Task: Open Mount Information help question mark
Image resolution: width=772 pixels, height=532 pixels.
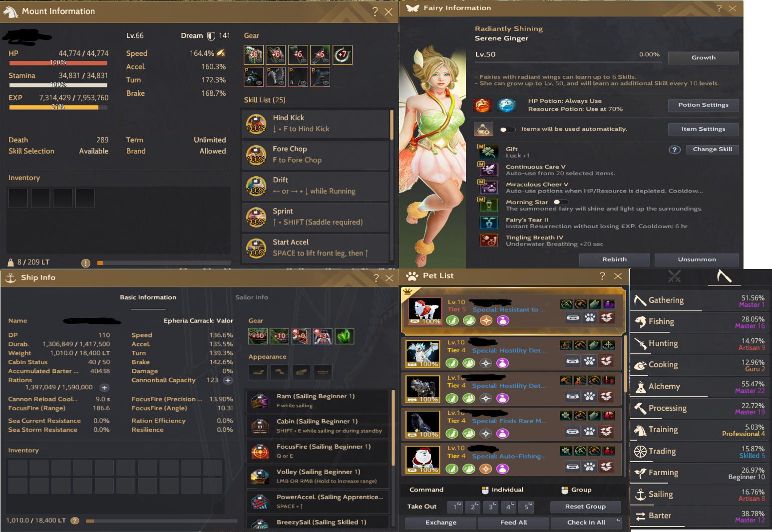Action: click(x=375, y=12)
